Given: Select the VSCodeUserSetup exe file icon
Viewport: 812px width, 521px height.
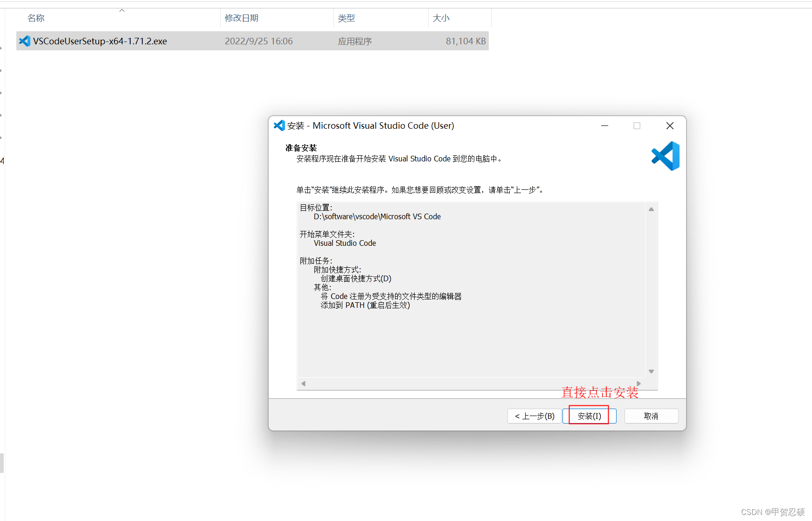Looking at the screenshot, I should click(x=25, y=41).
